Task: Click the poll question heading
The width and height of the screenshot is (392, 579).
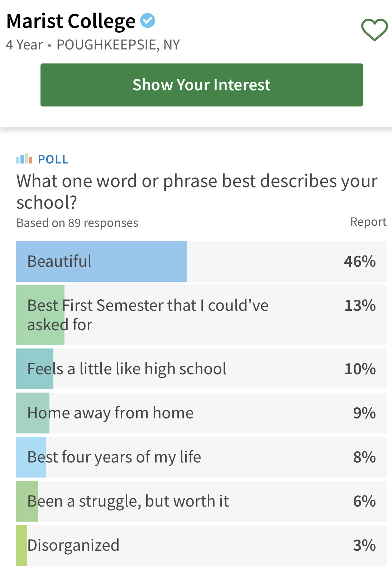Action: coord(197,191)
